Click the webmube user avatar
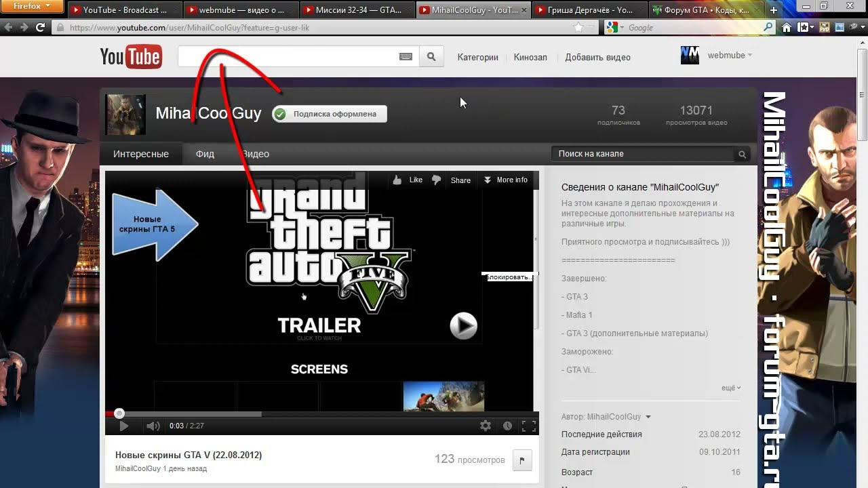Viewport: 868px width, 488px height. tap(690, 56)
